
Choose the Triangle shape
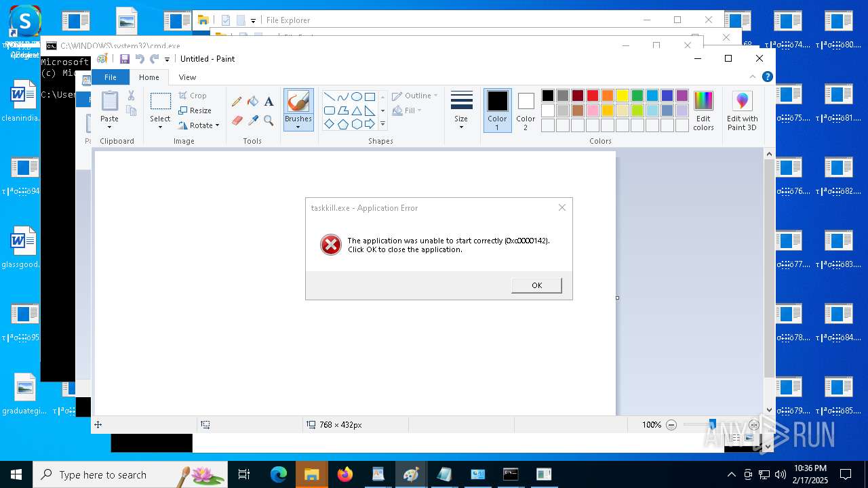click(356, 110)
